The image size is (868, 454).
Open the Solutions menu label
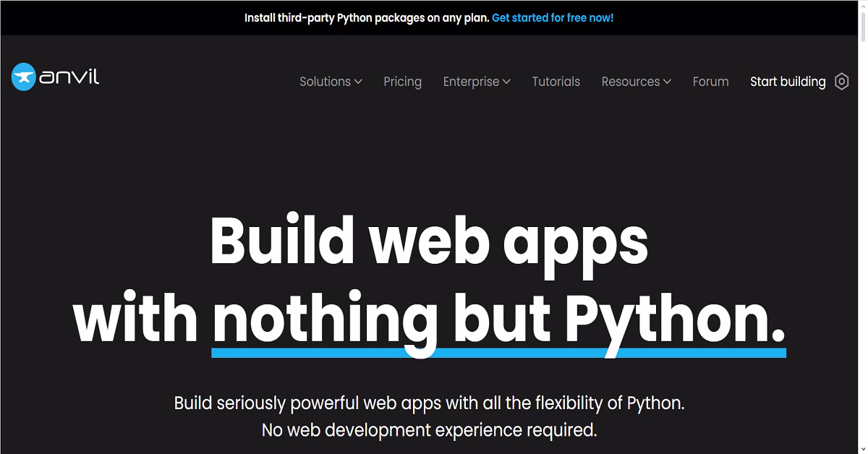[325, 82]
